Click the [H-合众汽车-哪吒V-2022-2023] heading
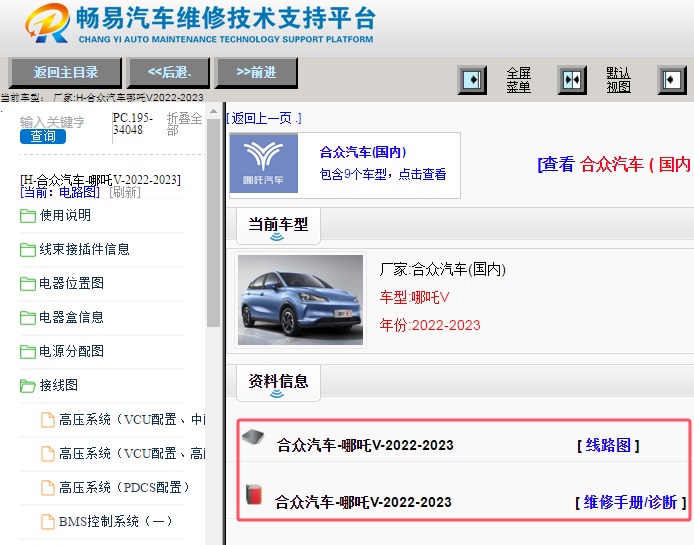The image size is (694, 545). (x=100, y=180)
